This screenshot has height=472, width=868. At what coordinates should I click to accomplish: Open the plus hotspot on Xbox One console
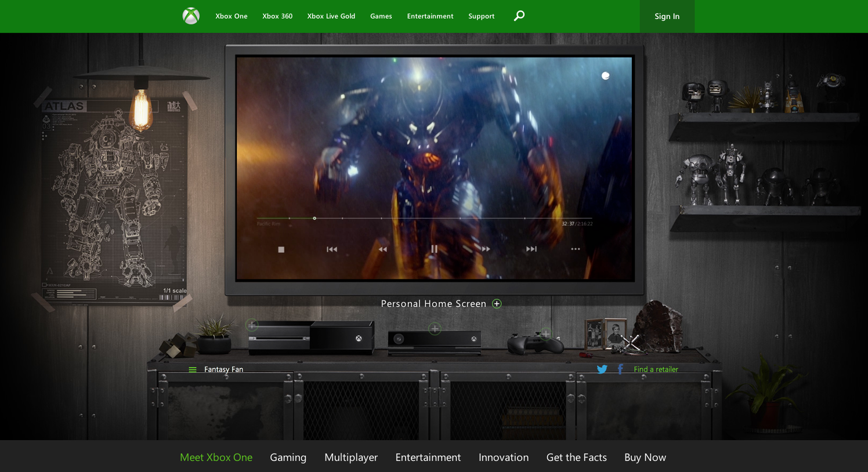point(252,325)
